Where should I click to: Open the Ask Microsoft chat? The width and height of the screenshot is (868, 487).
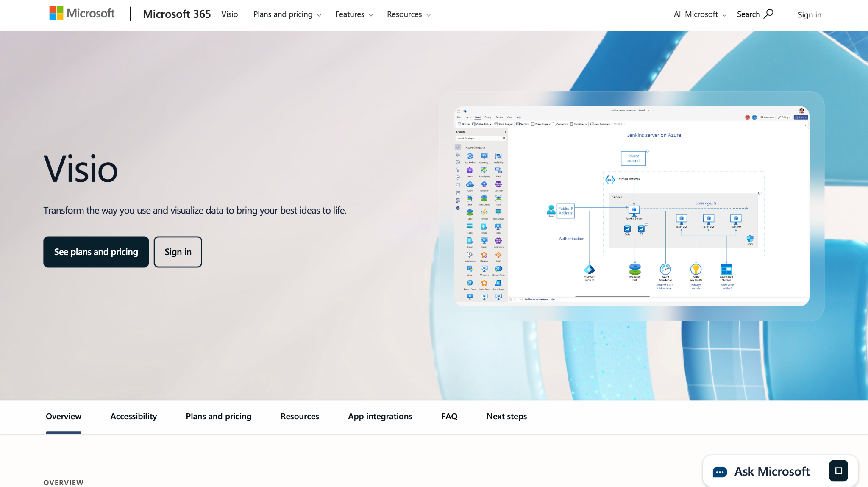[x=772, y=471]
